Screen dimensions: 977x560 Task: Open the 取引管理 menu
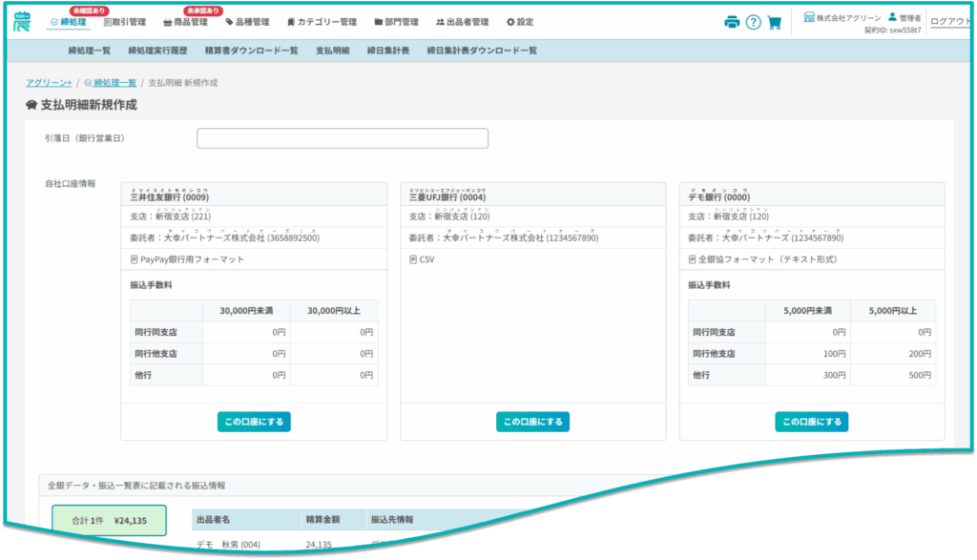click(125, 22)
